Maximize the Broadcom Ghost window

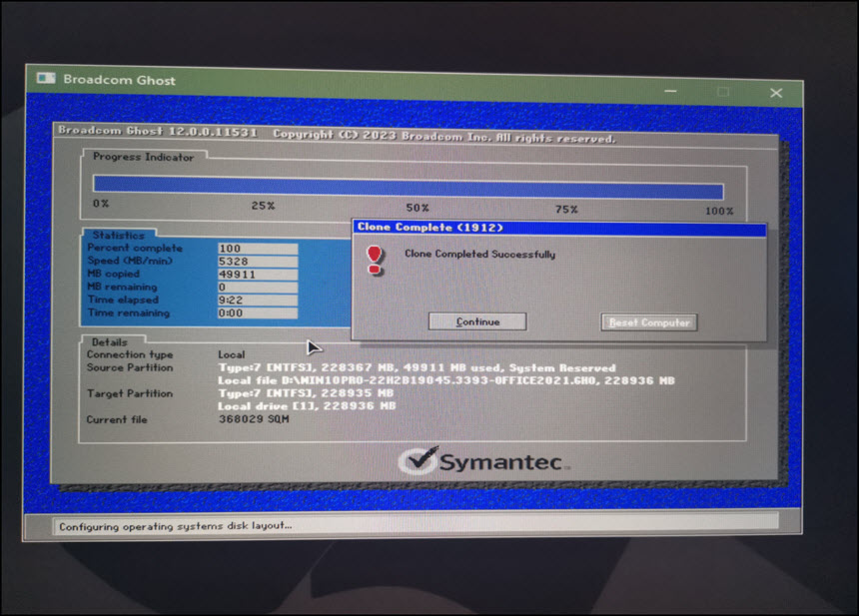723,92
